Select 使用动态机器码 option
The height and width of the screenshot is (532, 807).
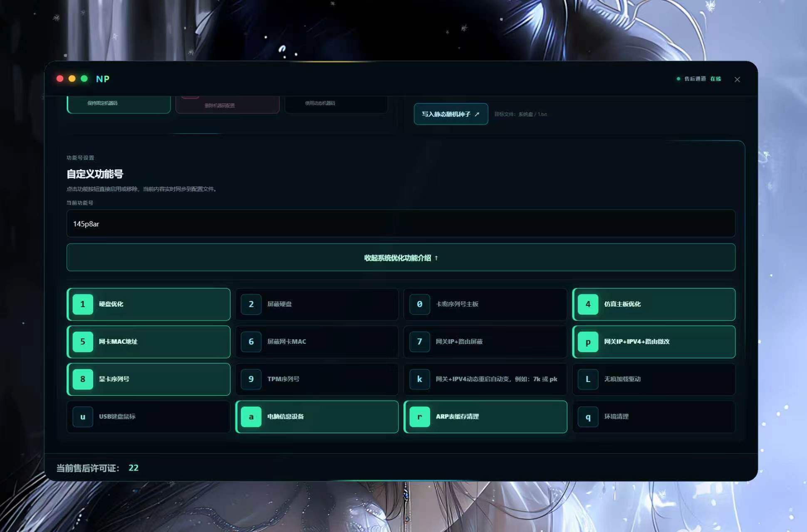pos(336,104)
